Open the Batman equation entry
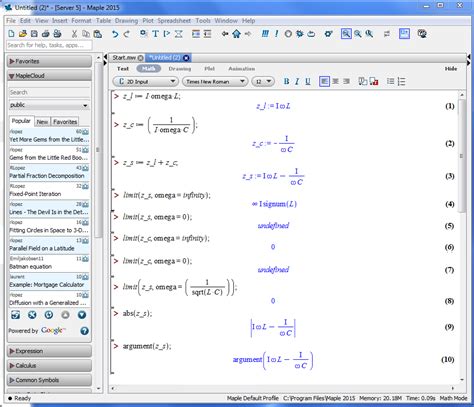474x407 pixels. pos(49,263)
